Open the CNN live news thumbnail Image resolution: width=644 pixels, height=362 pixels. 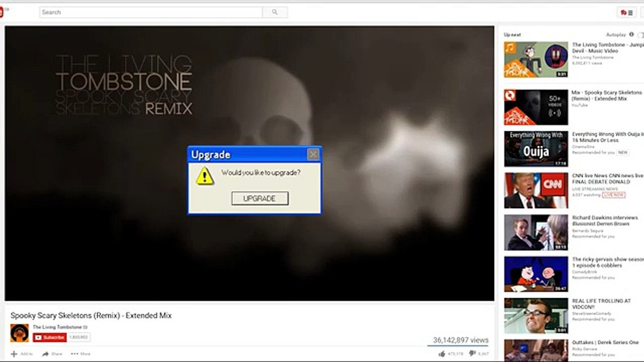(x=536, y=191)
